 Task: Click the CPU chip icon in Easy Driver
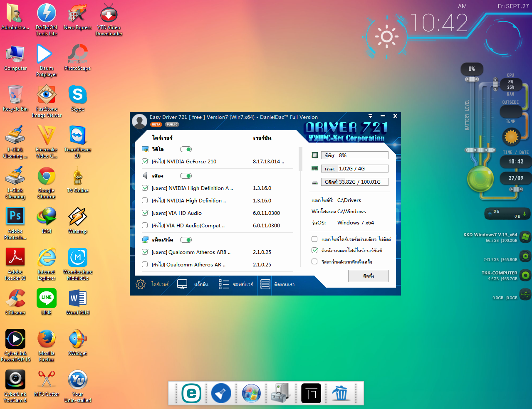coord(315,155)
